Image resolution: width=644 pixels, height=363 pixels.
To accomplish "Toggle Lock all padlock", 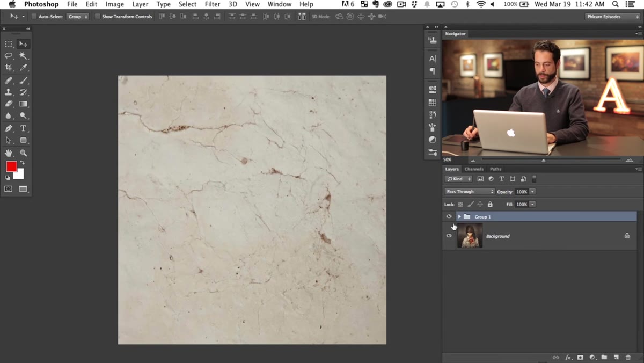I will tap(490, 205).
